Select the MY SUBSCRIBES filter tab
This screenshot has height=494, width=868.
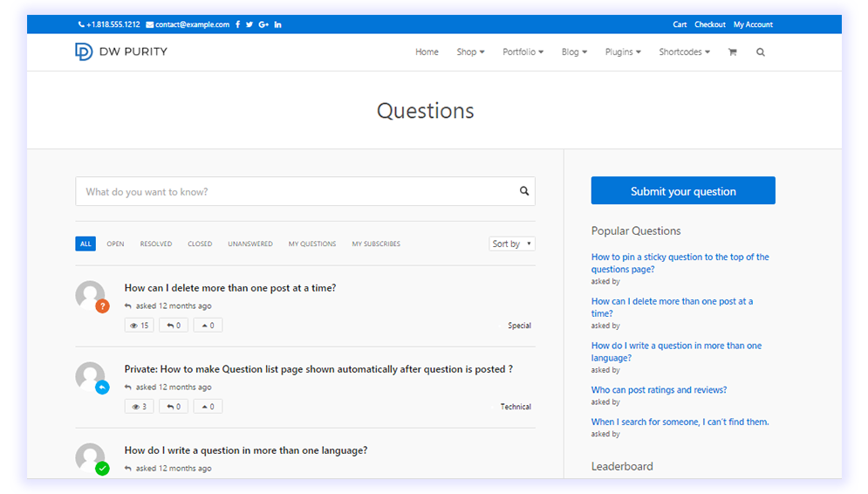(x=376, y=244)
